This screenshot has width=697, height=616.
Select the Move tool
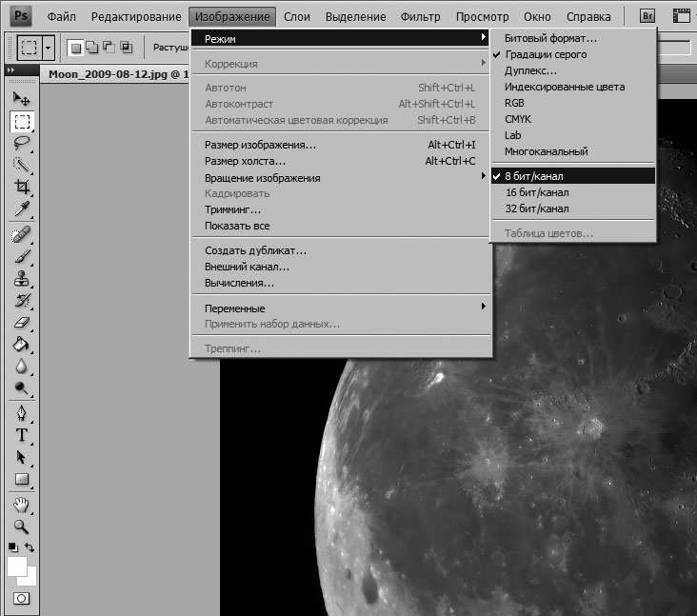[21, 98]
